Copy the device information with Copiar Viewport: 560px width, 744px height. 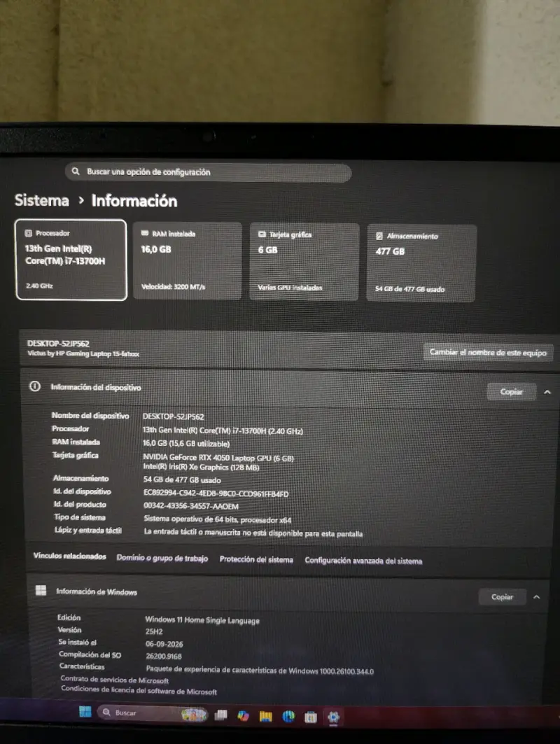pyautogui.click(x=511, y=392)
